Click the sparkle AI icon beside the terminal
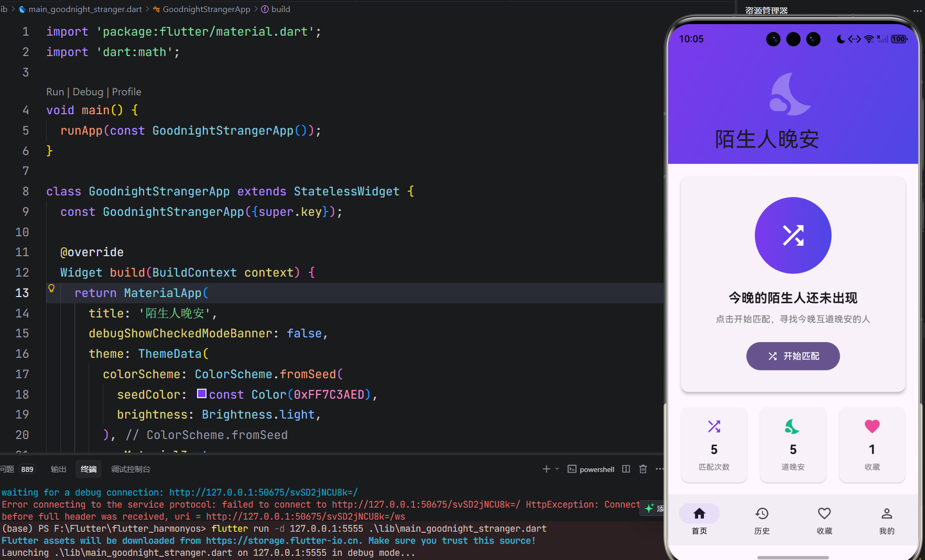925x560 pixels. point(649,508)
